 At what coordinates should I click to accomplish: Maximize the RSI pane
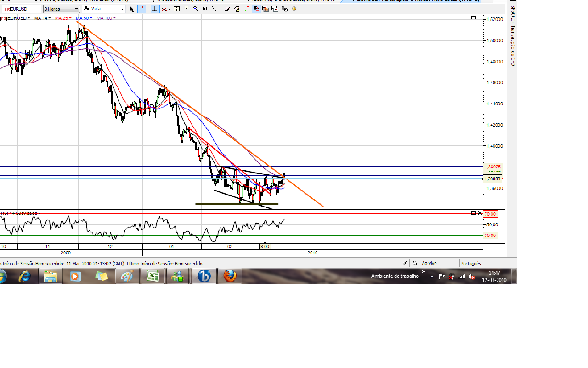tap(474, 213)
